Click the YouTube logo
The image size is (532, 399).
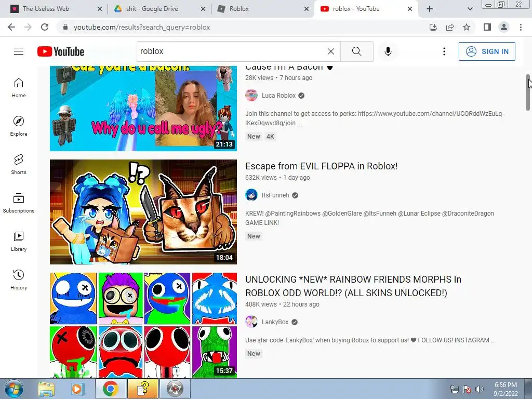tap(61, 51)
